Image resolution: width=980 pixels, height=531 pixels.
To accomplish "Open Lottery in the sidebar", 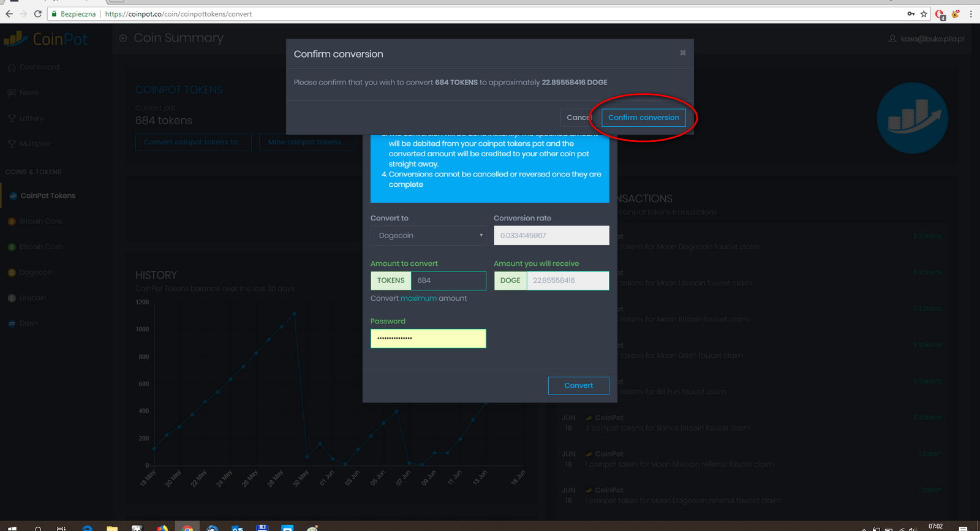I will point(31,118).
